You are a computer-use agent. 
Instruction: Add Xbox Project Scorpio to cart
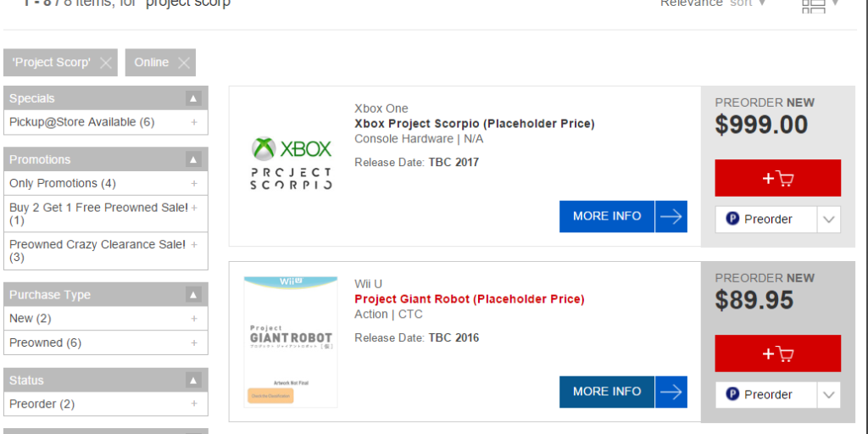pyautogui.click(x=777, y=178)
